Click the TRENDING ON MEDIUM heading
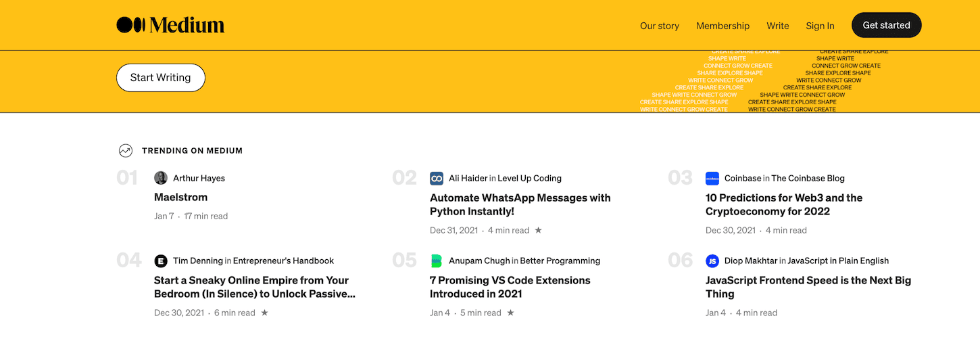 [192, 151]
